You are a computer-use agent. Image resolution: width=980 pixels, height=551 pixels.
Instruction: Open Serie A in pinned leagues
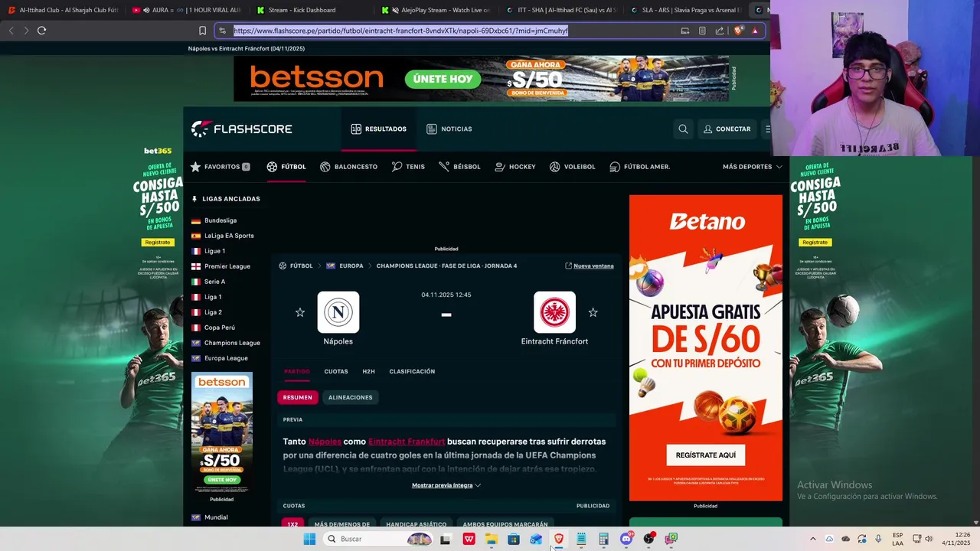pyautogui.click(x=214, y=282)
